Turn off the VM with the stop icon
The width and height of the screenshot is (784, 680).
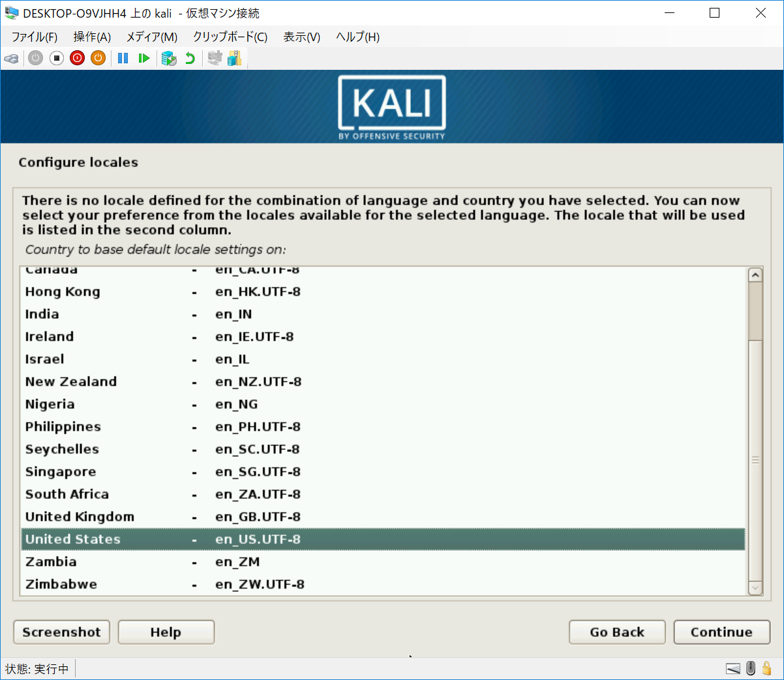click(57, 58)
